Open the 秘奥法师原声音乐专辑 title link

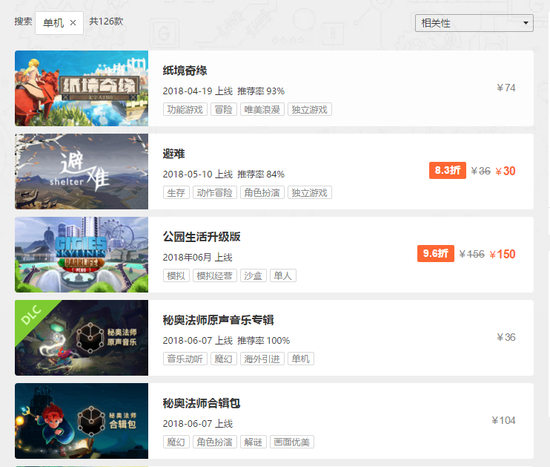pyautogui.click(x=218, y=320)
